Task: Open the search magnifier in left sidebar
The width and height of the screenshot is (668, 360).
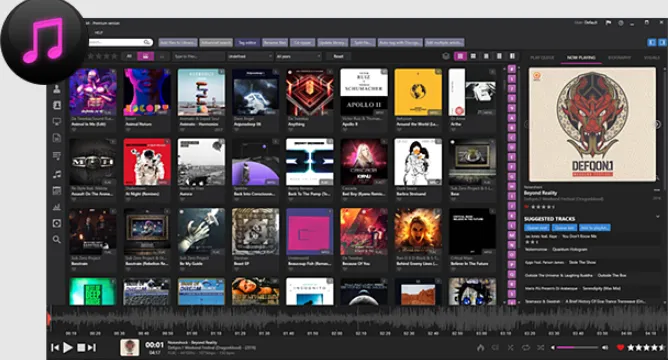Action: (x=57, y=239)
